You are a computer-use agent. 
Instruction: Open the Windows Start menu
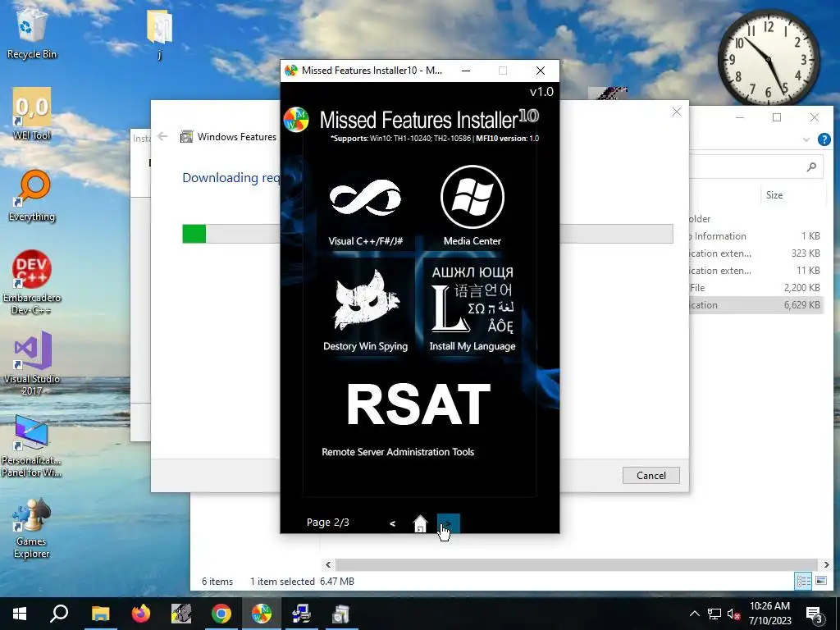point(20,614)
